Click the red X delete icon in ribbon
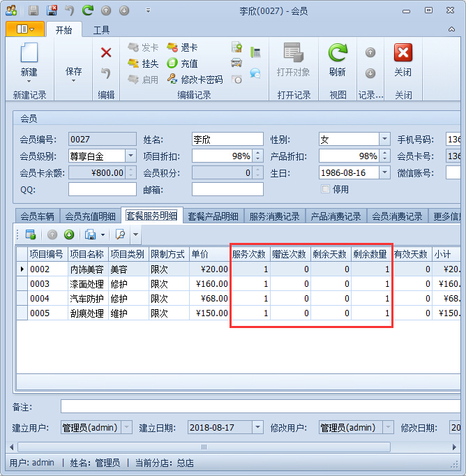The image size is (466, 476). (x=106, y=52)
